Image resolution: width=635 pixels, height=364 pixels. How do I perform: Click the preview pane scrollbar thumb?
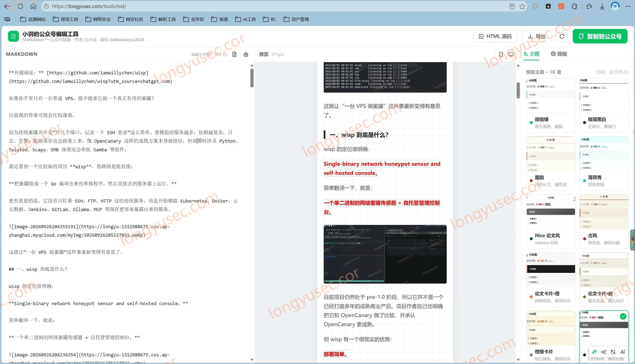pyautogui.click(x=518, y=91)
